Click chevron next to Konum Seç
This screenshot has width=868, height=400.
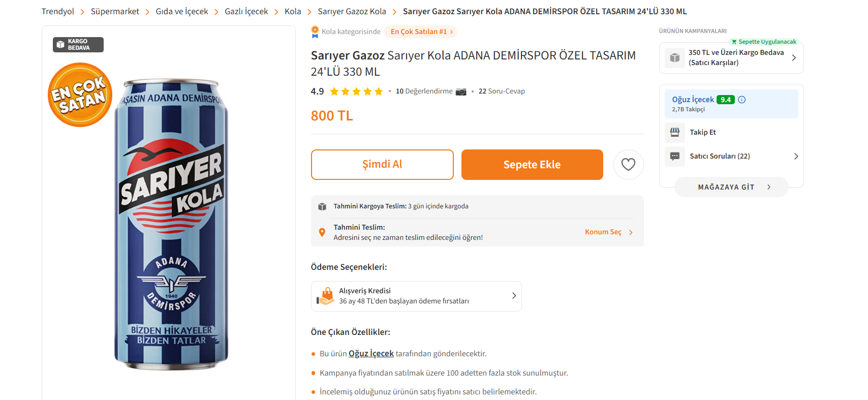coord(631,232)
